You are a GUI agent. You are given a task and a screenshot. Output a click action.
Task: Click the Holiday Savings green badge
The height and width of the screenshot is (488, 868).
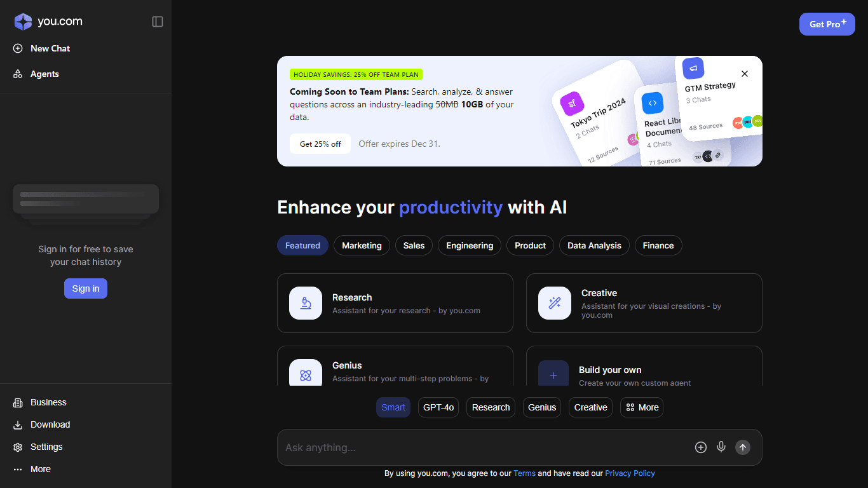click(x=356, y=74)
